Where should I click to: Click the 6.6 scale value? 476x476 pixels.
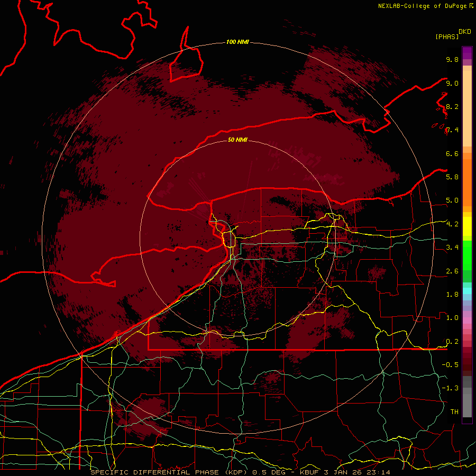pyautogui.click(x=452, y=153)
